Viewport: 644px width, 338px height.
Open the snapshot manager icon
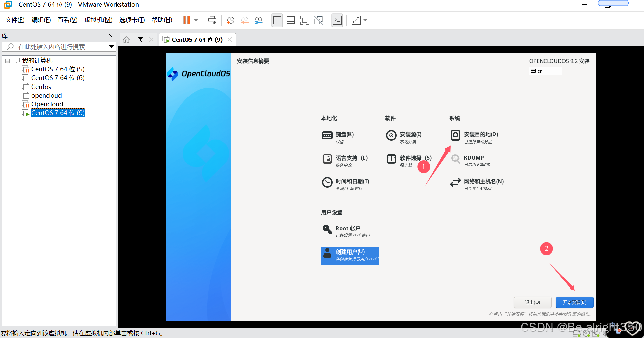tap(258, 20)
